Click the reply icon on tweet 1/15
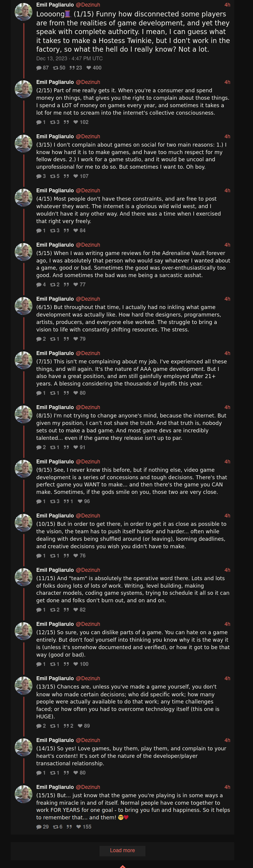253x868 pixels. pyautogui.click(x=39, y=68)
